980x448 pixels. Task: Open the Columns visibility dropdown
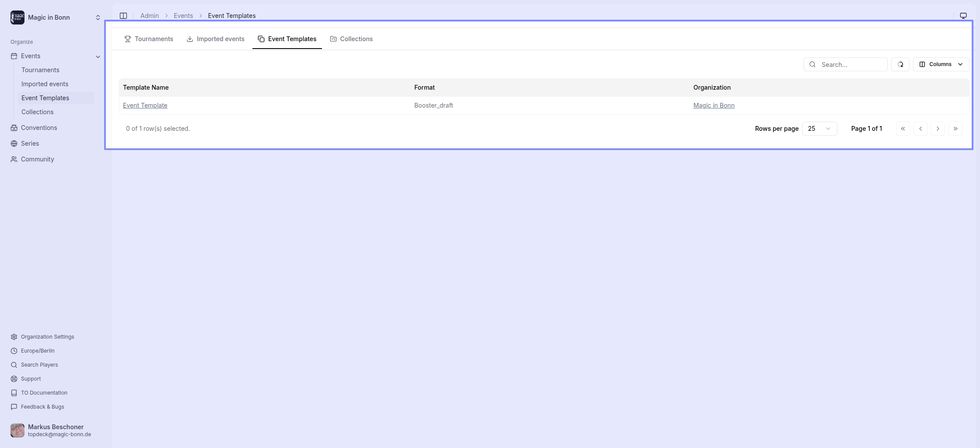941,64
